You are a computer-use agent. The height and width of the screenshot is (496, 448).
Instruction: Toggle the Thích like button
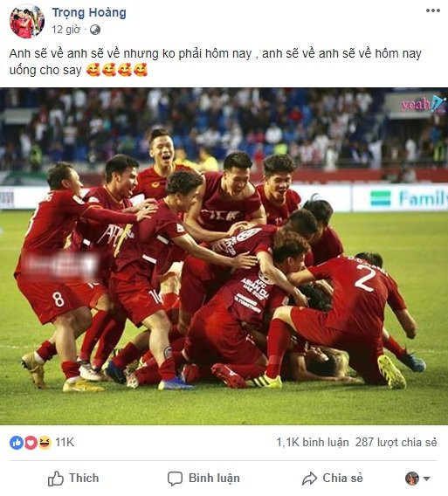pos(73,479)
